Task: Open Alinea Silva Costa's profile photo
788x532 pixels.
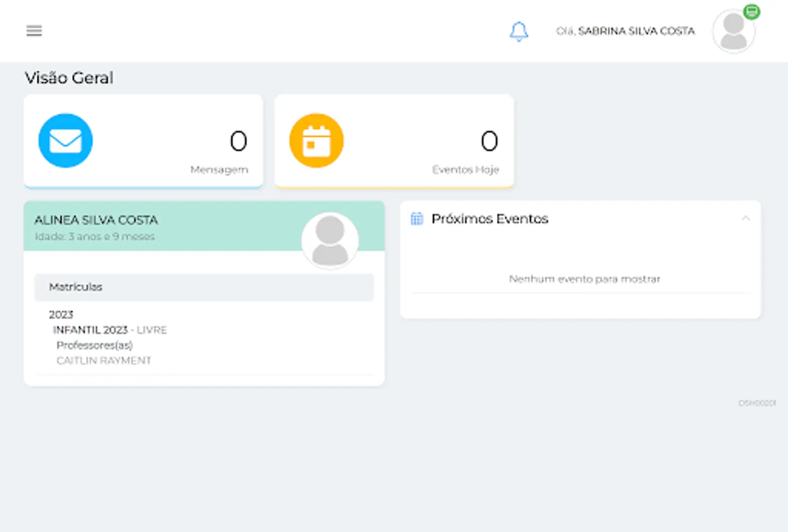Action: tap(330, 241)
